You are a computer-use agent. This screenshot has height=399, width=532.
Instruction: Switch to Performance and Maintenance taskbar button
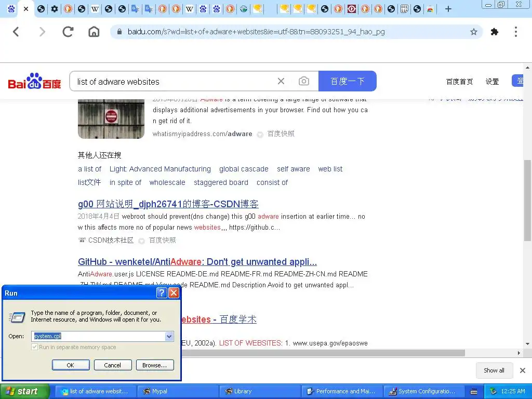click(342, 391)
